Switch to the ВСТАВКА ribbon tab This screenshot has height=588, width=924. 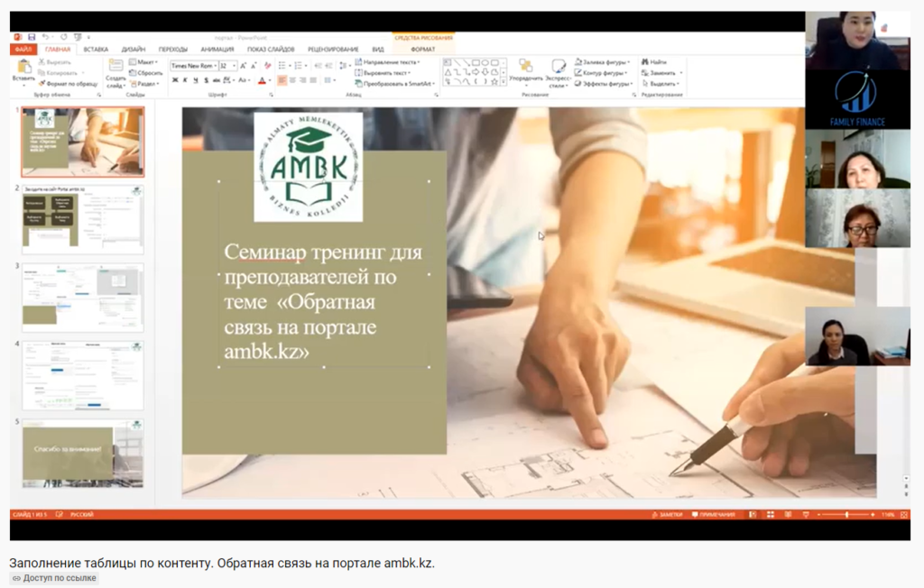click(x=96, y=50)
